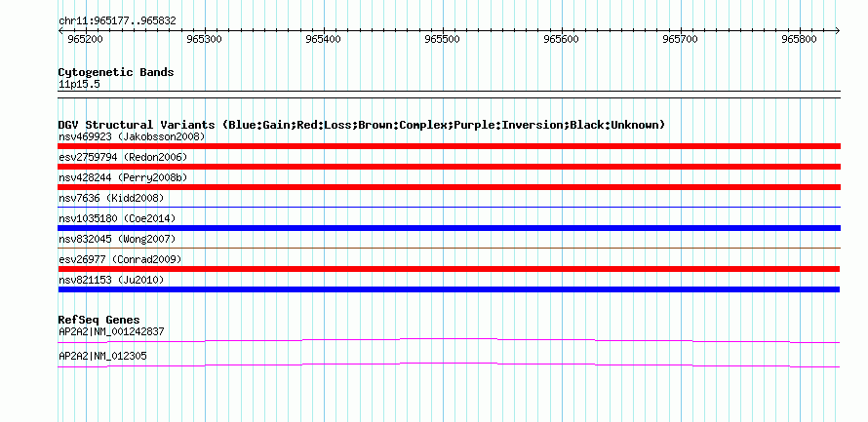
Task: Click the red bar under nsv428244
Action: 449,187
